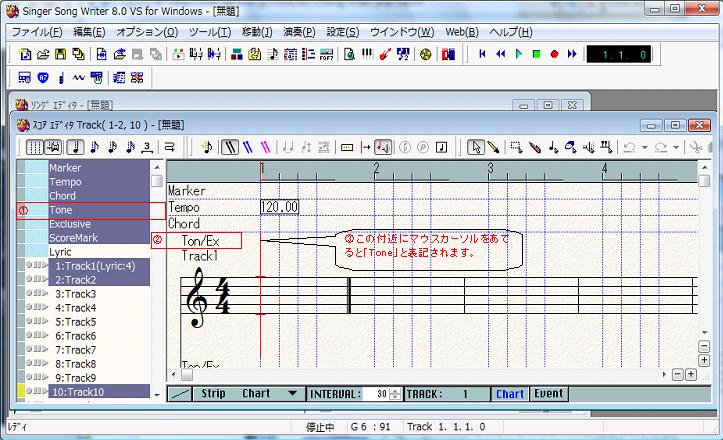Click the red line with arrow icon
This screenshot has height=440, width=723.
pos(366,147)
